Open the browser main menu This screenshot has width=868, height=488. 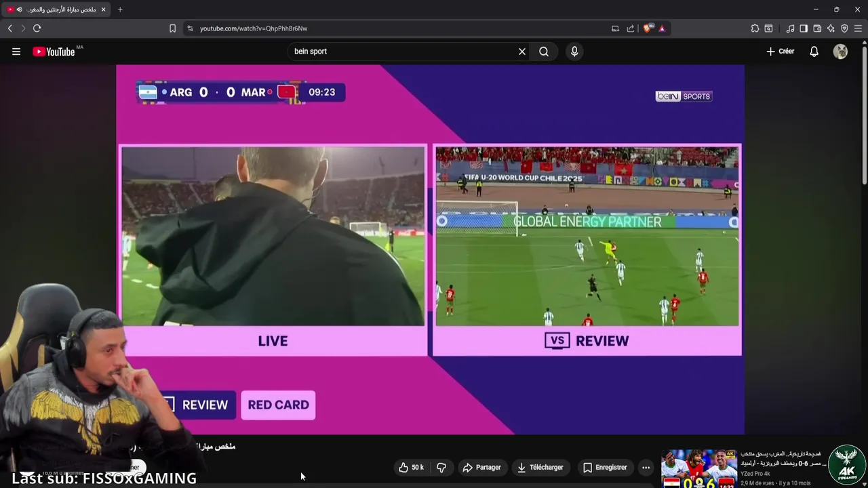point(859,28)
